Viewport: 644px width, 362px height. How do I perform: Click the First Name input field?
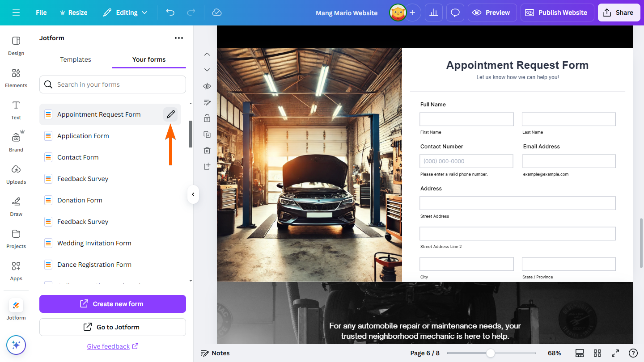[466, 119]
